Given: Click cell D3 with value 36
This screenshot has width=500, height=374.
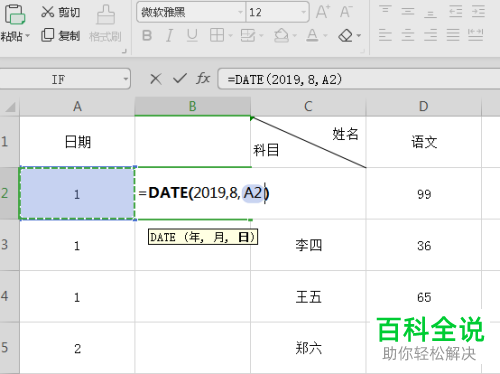Looking at the screenshot, I should [x=424, y=245].
